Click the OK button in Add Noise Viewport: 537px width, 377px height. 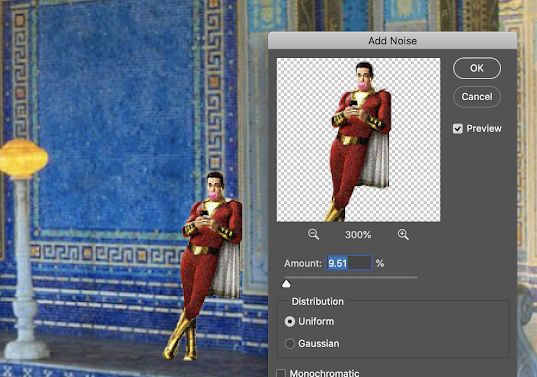[477, 68]
